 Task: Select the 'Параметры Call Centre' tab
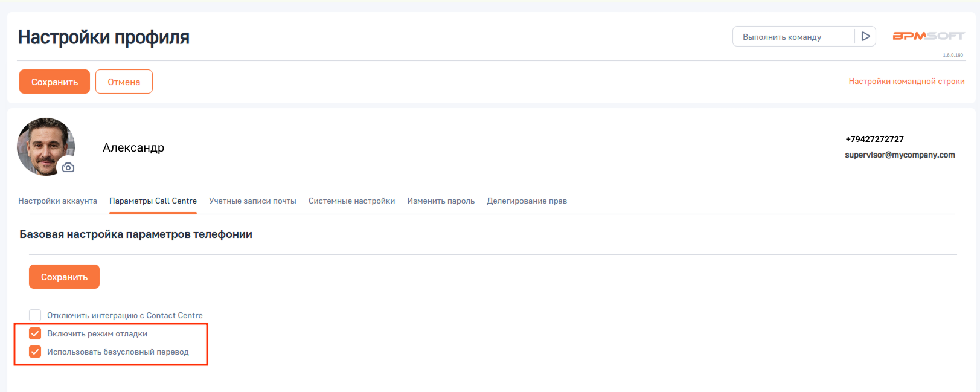(x=153, y=201)
